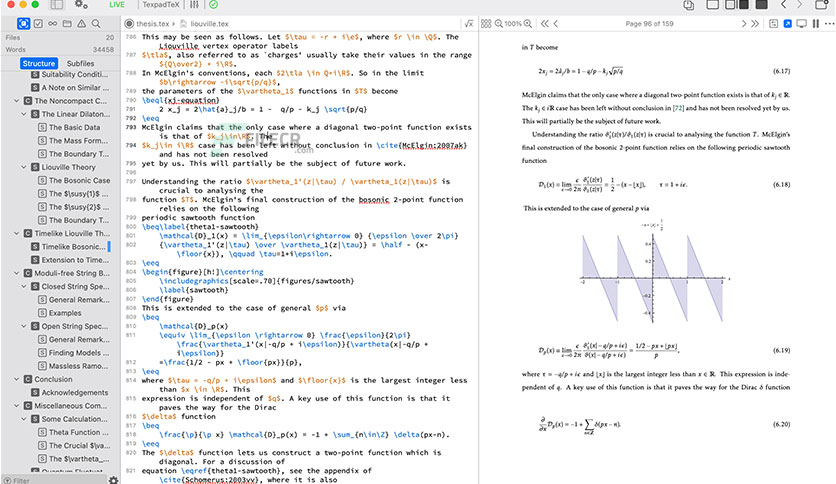The width and height of the screenshot is (836, 484).
Task: Navigate forward in the toolbar
Action: click(799, 5)
